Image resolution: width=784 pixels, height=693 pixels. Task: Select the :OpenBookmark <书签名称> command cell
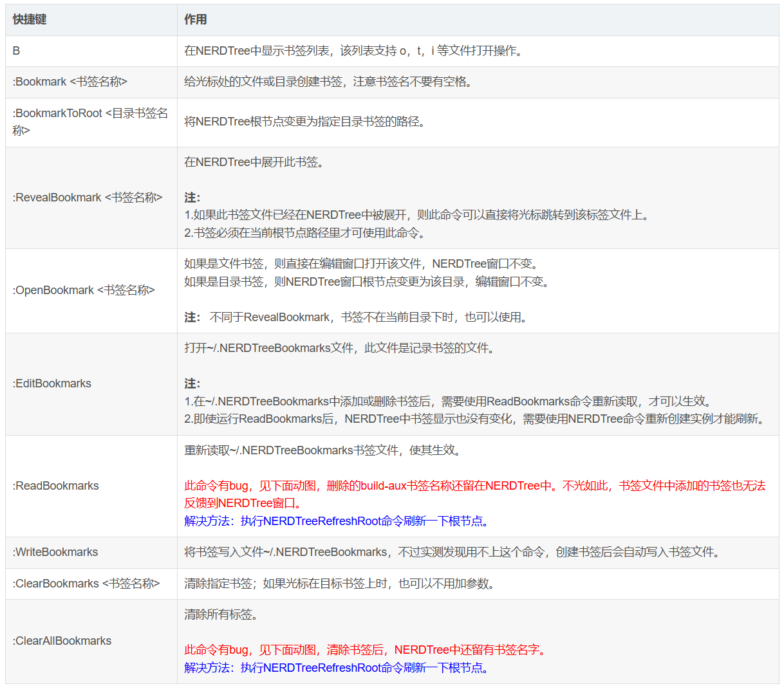point(91,291)
